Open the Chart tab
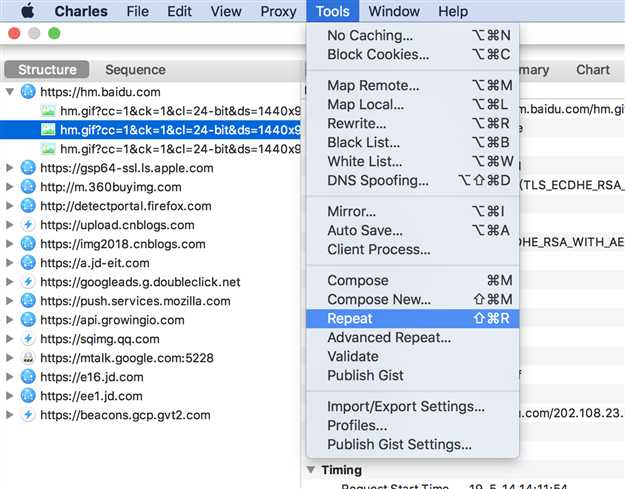The image size is (625, 489). coord(593,70)
